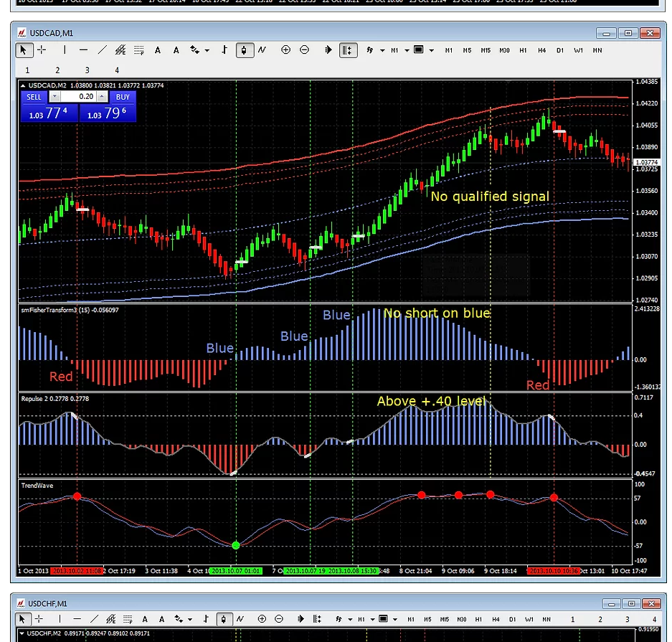Expand the templates dropdown arrow
The image size is (672, 642).
[x=432, y=51]
